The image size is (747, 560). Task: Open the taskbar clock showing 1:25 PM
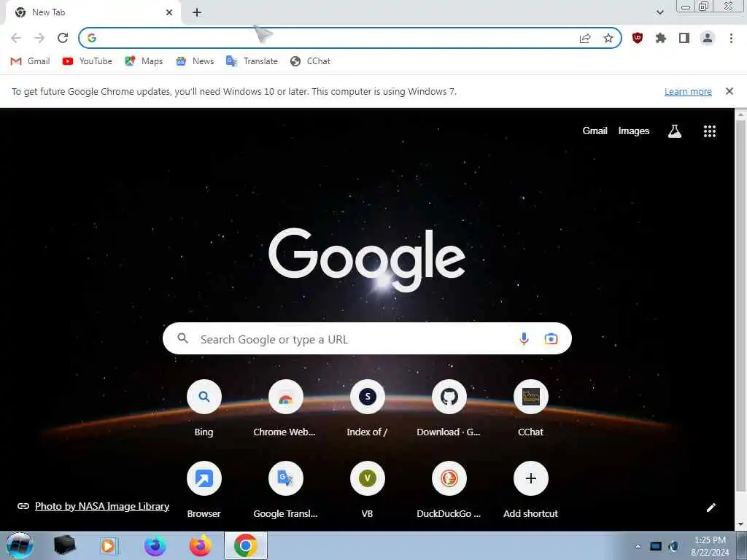click(710, 546)
